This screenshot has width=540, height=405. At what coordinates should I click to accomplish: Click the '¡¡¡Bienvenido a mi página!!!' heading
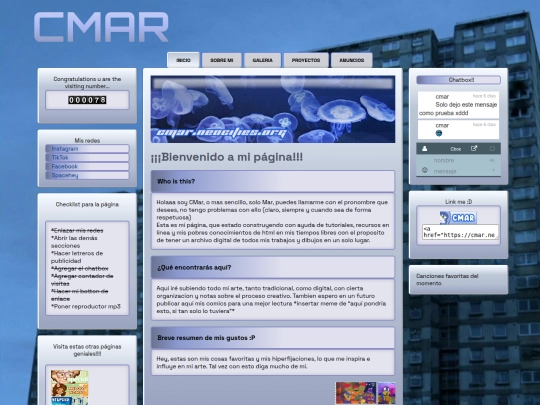tap(227, 157)
